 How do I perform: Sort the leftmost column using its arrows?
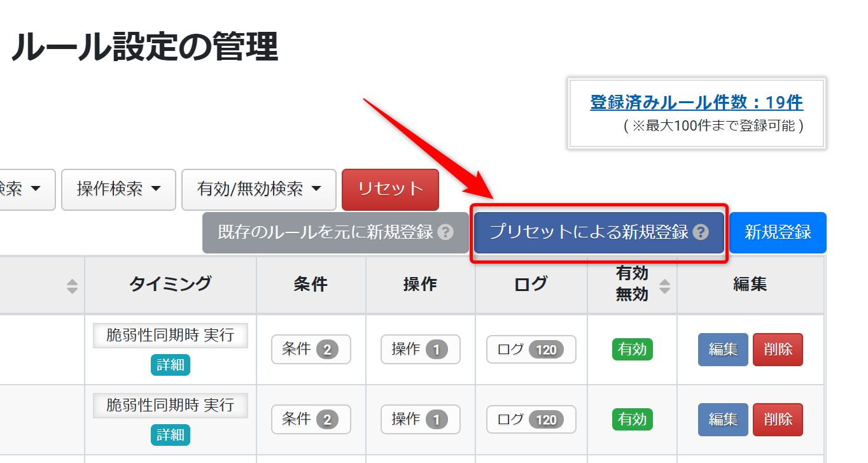click(x=73, y=287)
